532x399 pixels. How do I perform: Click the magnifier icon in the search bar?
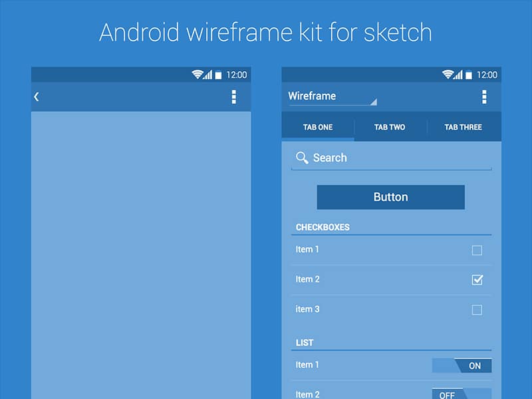point(301,158)
